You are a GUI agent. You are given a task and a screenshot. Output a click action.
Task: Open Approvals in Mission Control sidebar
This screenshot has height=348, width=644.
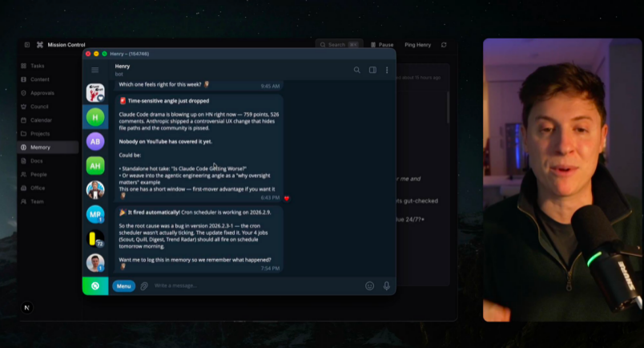coord(47,93)
